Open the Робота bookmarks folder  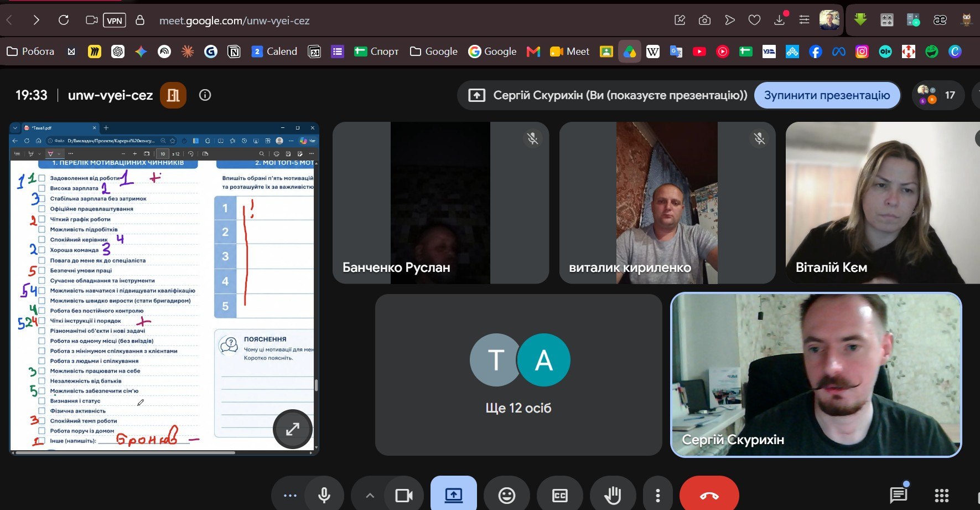[30, 51]
